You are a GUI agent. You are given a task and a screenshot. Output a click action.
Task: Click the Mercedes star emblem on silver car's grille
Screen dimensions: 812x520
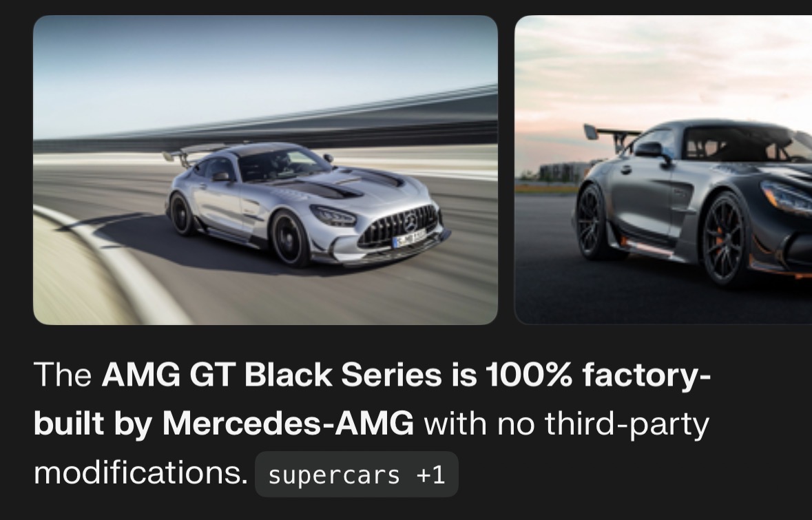click(x=410, y=222)
